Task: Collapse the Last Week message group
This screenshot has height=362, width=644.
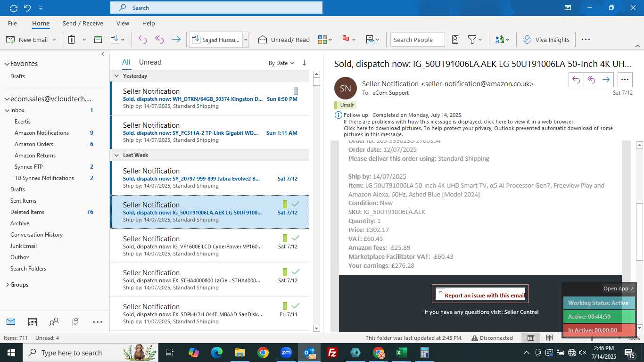Action: coord(116,155)
